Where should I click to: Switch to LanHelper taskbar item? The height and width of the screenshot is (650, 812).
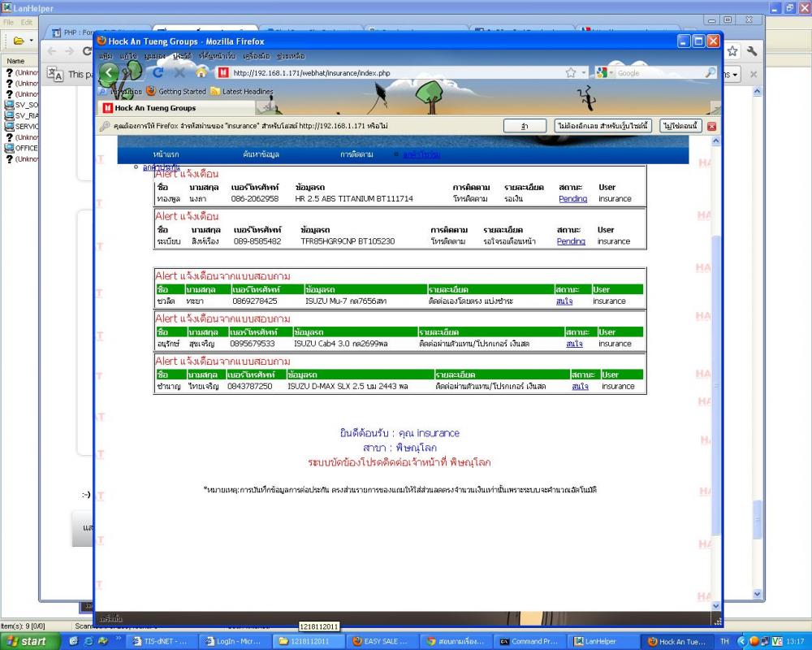click(601, 641)
